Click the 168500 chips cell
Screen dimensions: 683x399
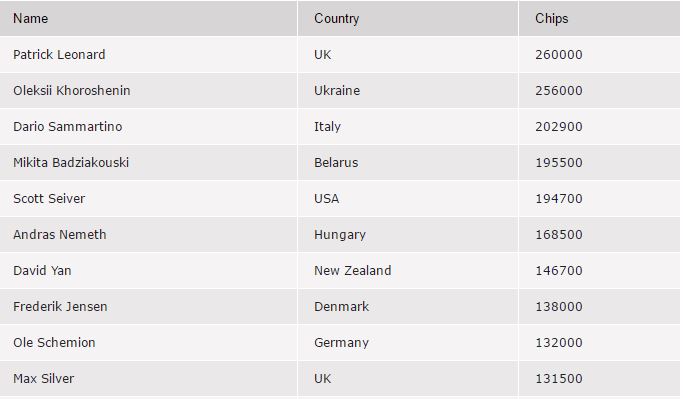pyautogui.click(x=599, y=234)
